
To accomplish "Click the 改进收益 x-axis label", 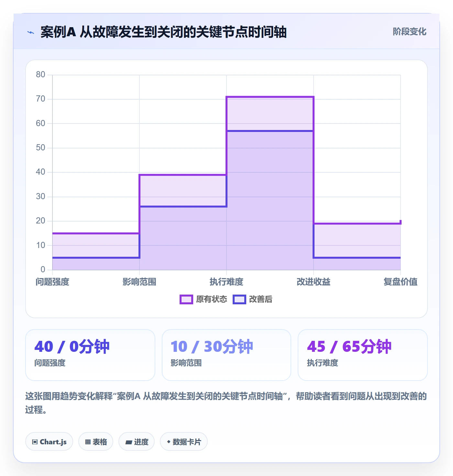I will pos(314,282).
